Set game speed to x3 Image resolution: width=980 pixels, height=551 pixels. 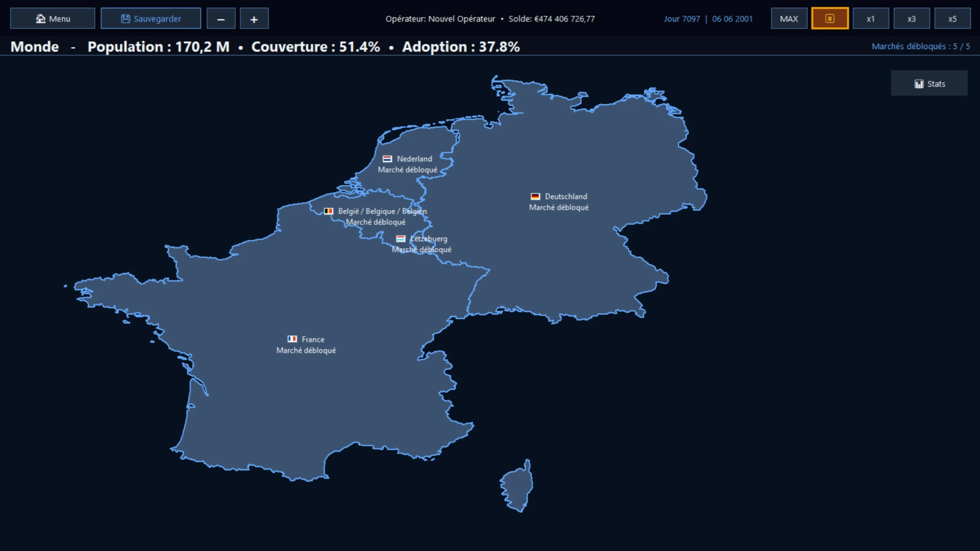pos(912,18)
